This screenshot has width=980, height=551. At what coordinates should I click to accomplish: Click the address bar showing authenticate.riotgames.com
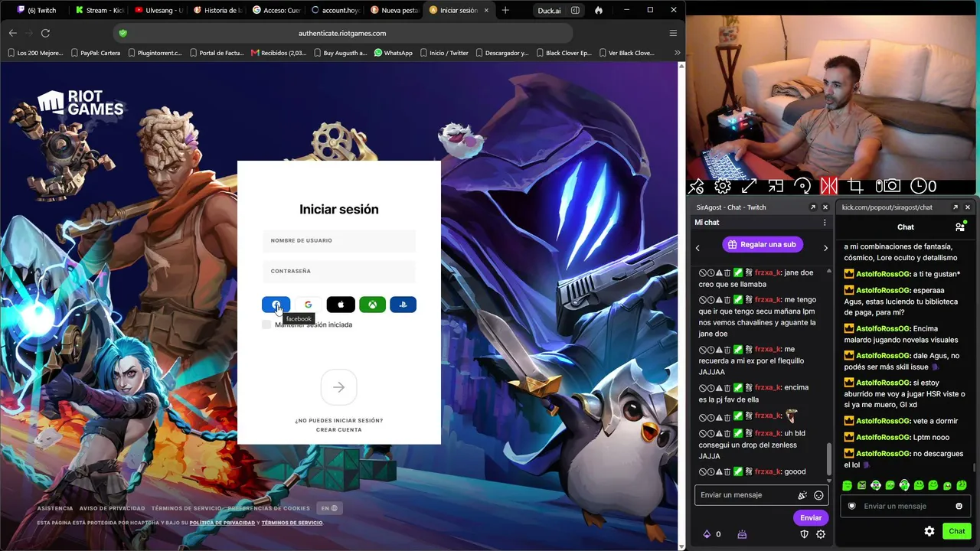tap(342, 33)
